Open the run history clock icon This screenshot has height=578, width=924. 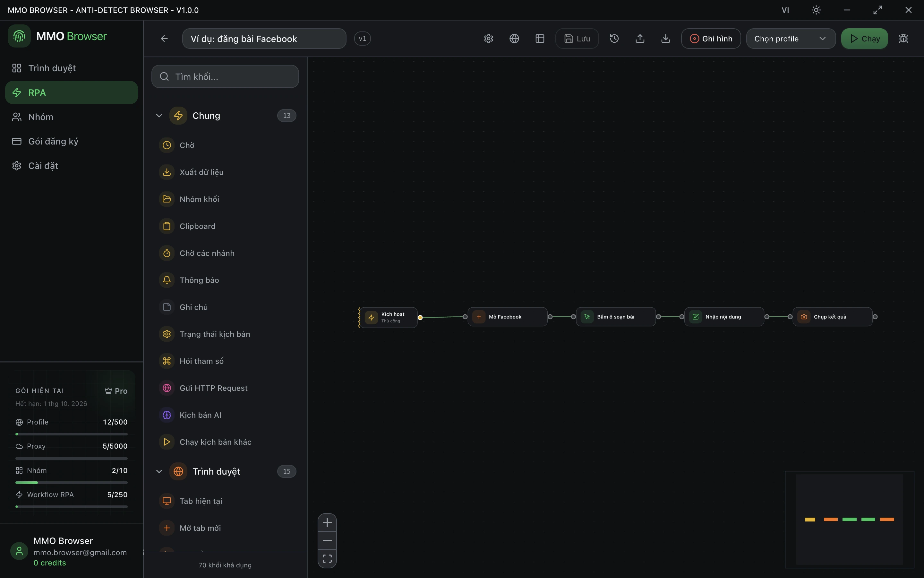614,39
